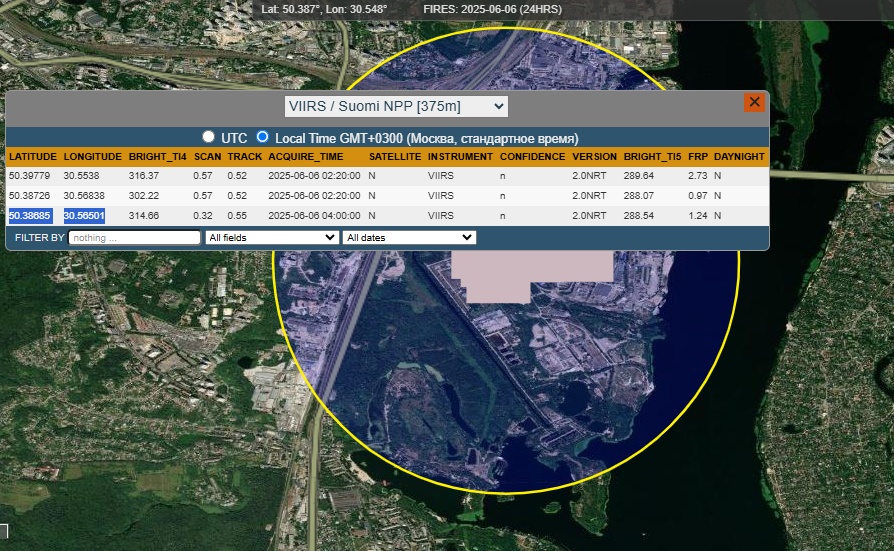Sort by BRIGHT_TI4 column header
The width and height of the screenshot is (894, 551).
(x=157, y=156)
